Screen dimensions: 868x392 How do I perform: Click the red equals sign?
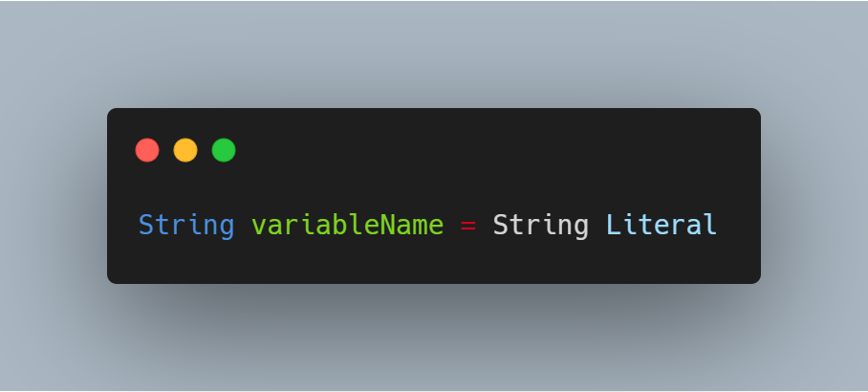[468, 227]
